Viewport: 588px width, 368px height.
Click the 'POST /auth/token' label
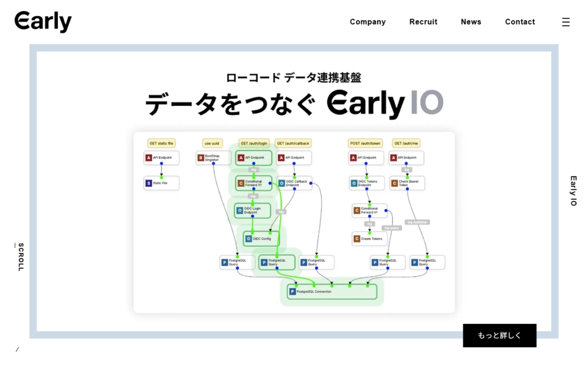coord(365,143)
